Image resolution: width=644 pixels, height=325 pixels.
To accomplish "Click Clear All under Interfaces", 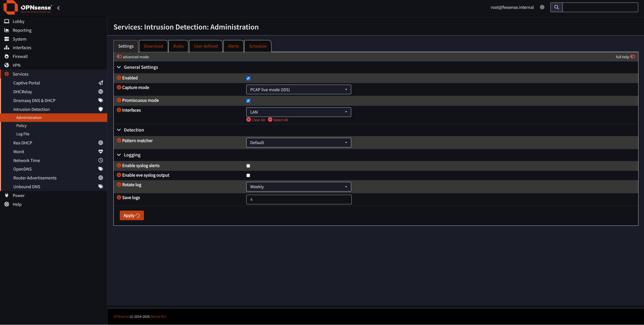I will (256, 120).
